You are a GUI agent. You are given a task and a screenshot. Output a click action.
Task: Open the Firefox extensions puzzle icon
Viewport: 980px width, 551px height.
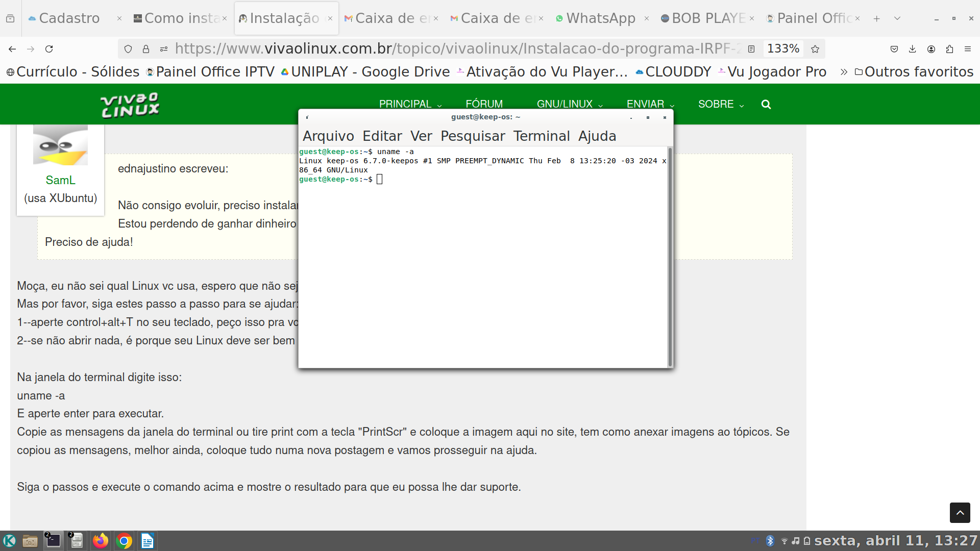[x=949, y=49]
